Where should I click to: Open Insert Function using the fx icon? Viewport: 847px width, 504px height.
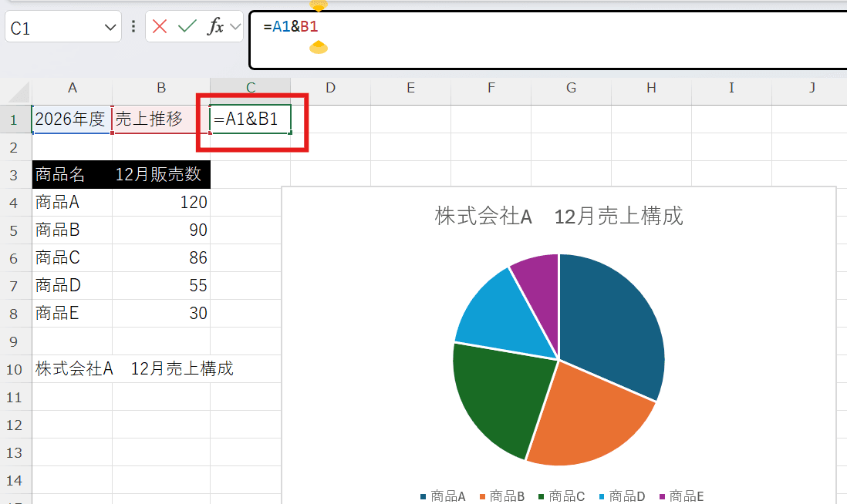pyautogui.click(x=216, y=25)
